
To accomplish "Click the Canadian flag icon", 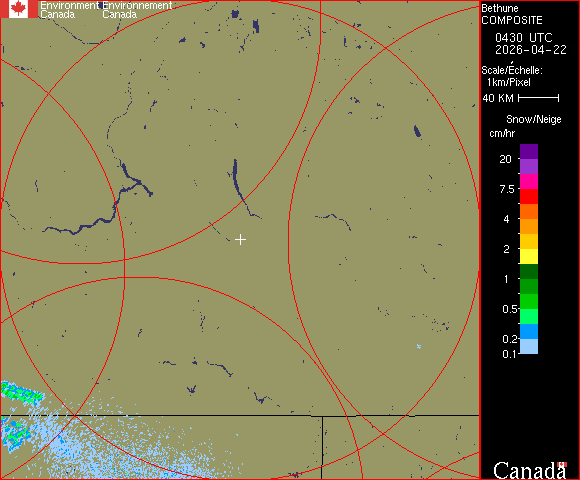I will coord(19,9).
